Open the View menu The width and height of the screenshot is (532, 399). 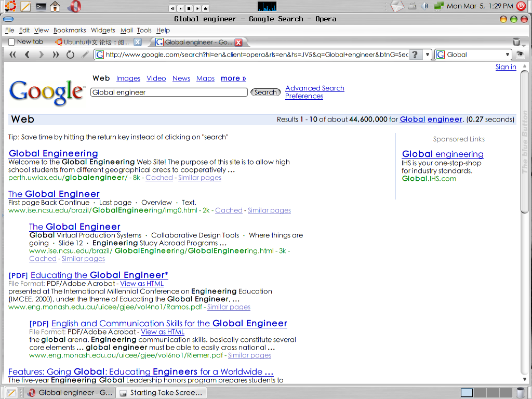(42, 30)
